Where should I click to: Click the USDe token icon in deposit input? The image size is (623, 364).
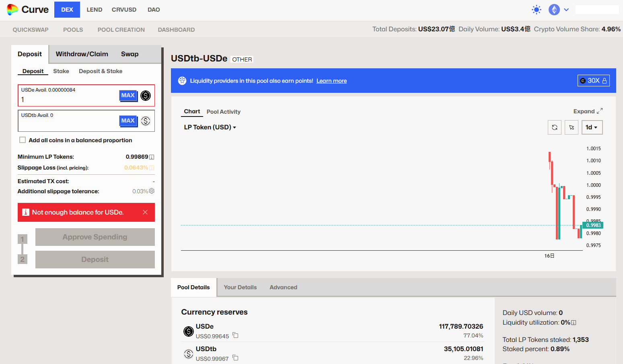pyautogui.click(x=146, y=96)
